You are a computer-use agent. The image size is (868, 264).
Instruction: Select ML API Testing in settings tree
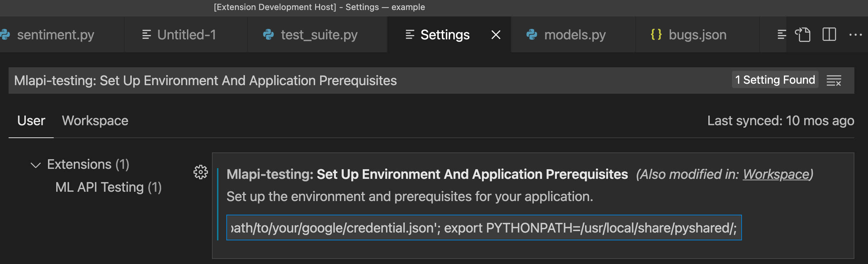click(x=108, y=187)
